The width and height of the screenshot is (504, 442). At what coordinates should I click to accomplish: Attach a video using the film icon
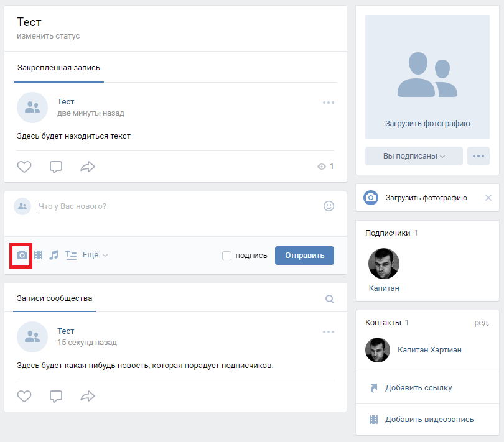(x=39, y=255)
